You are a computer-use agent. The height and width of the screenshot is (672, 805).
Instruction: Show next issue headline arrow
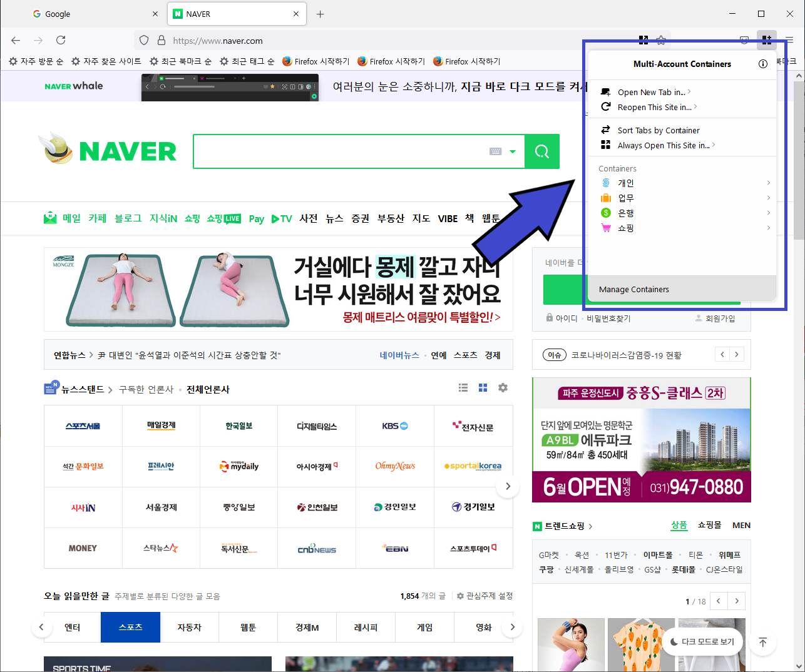pyautogui.click(x=737, y=355)
